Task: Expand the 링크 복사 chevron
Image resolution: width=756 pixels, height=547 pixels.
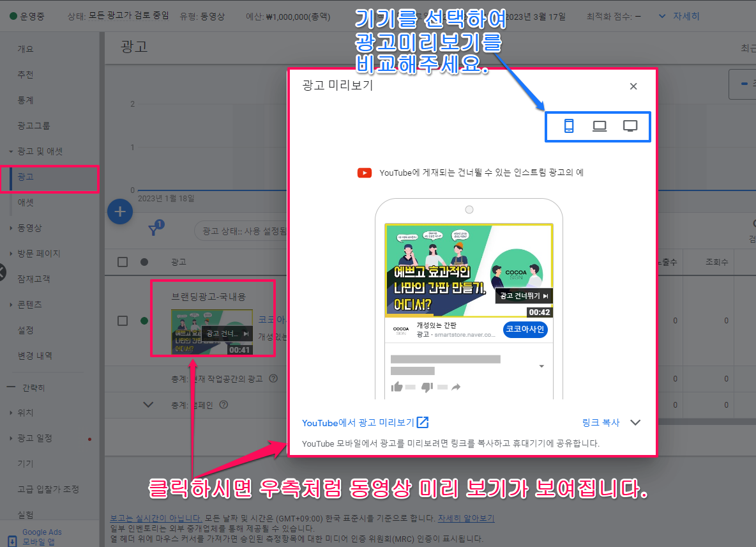Action: point(635,422)
